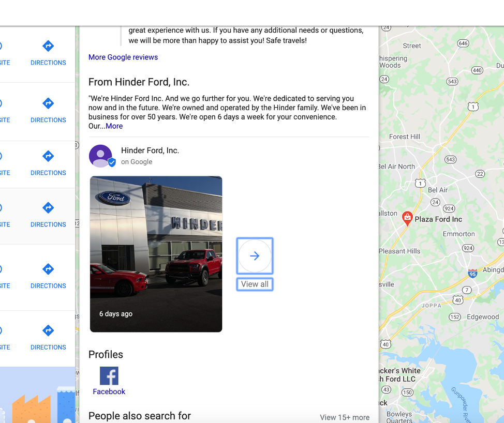
Task: Expand description with the More link
Action: pyautogui.click(x=114, y=126)
